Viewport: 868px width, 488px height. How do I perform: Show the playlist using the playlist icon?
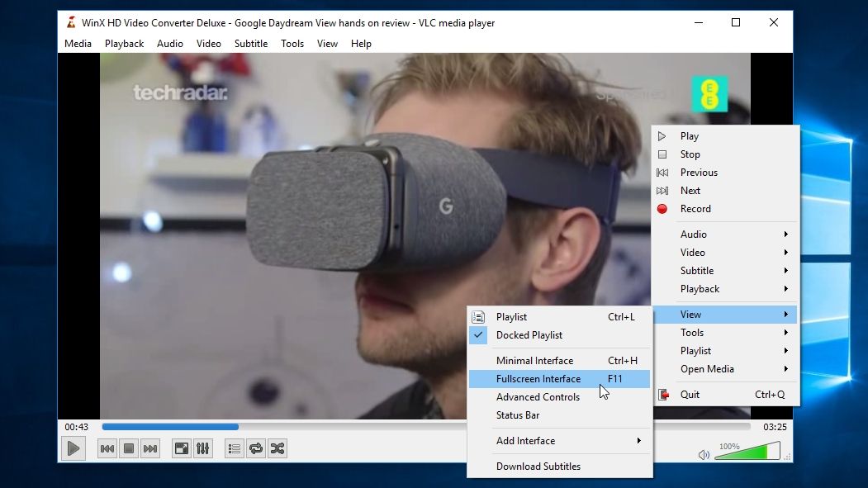point(234,448)
